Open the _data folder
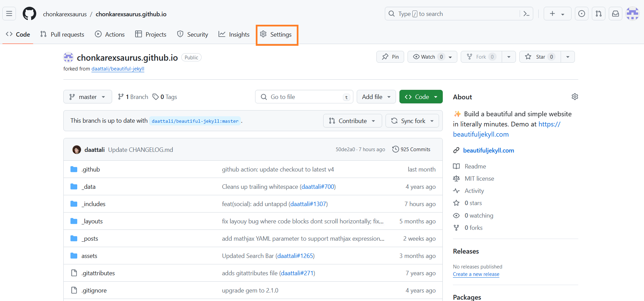Viewport: 644px width, 301px height. click(89, 186)
